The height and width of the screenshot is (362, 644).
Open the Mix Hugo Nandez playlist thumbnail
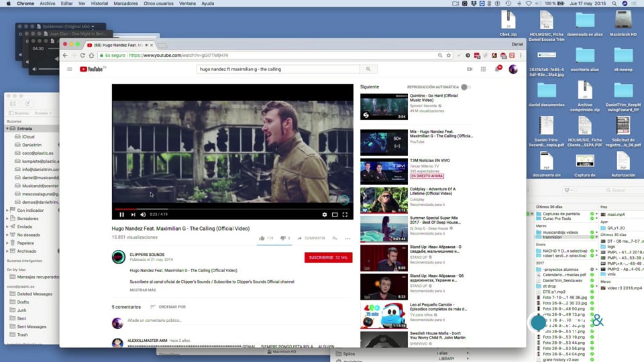(x=384, y=142)
